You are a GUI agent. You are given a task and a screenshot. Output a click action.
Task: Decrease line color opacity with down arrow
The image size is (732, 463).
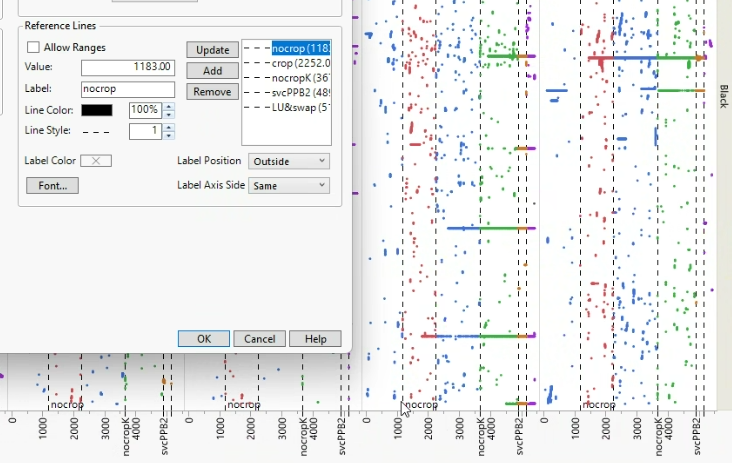[x=169, y=114]
